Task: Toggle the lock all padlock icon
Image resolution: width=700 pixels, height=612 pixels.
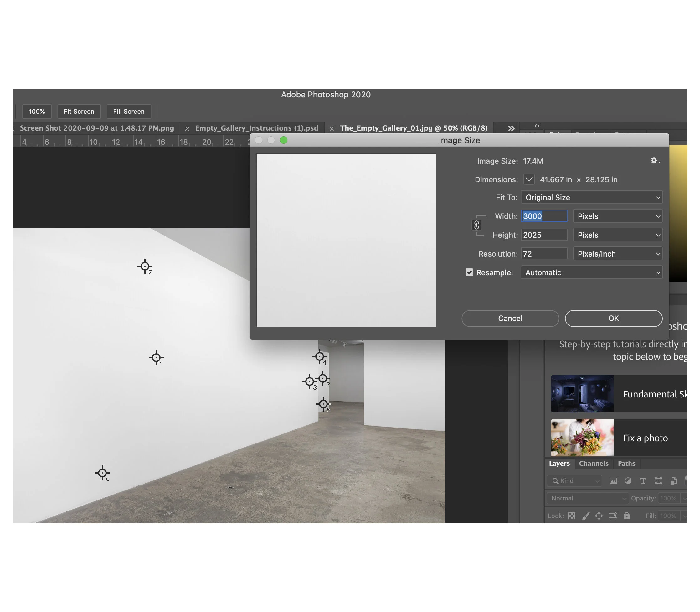Action: click(x=627, y=516)
